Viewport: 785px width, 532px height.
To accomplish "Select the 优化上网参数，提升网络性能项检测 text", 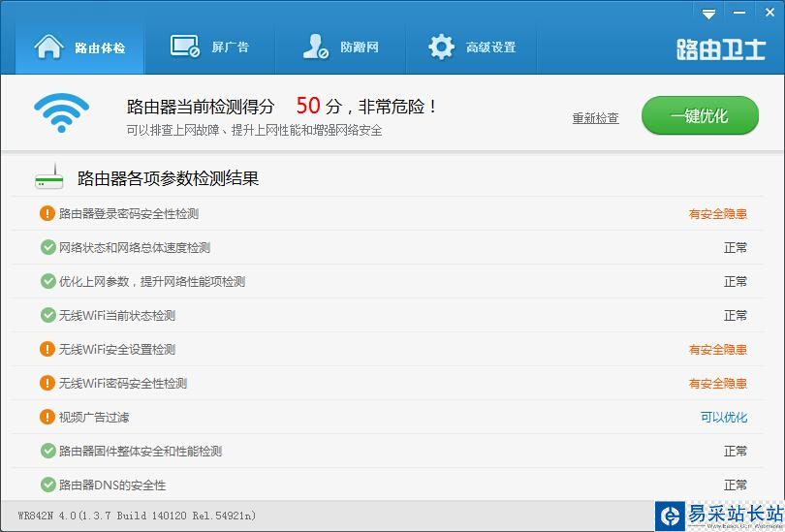I will [x=152, y=282].
